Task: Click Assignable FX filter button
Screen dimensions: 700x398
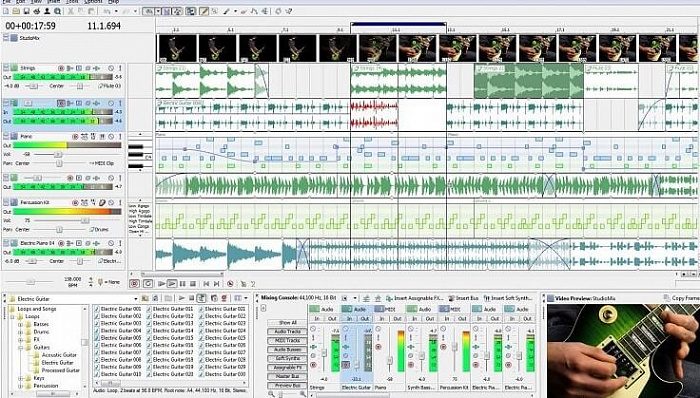Action: pos(287,368)
